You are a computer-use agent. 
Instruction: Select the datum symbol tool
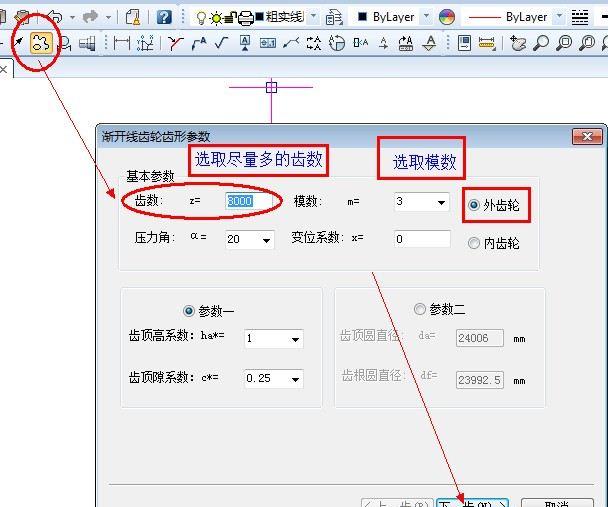(245, 43)
